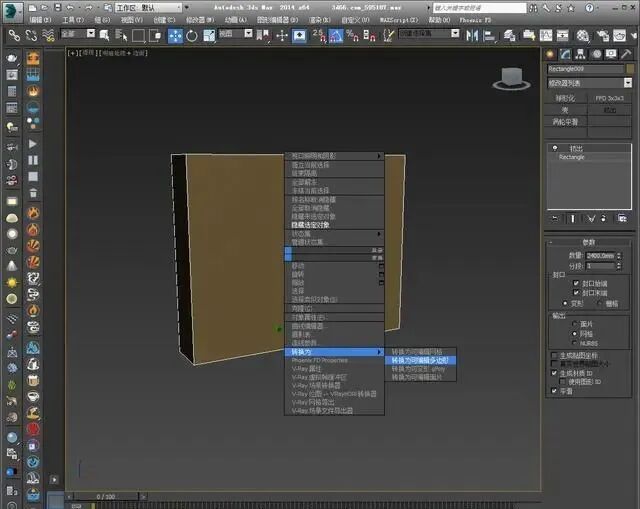
Task: Toggle 封口始端 checkbox
Action: point(576,283)
